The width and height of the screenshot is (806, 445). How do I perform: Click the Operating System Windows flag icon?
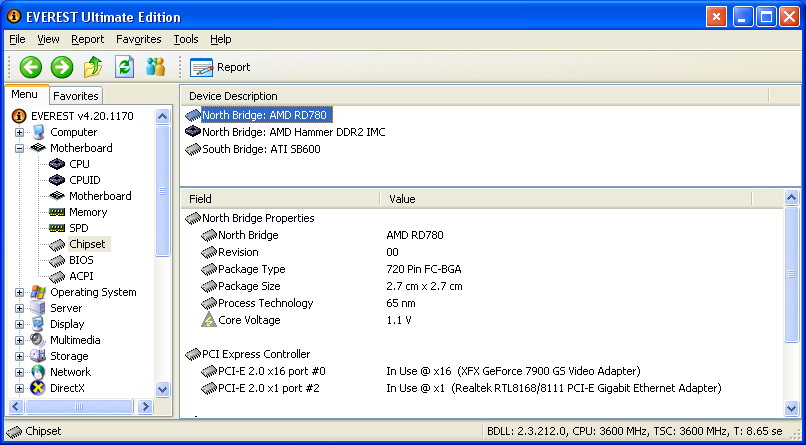tap(38, 292)
